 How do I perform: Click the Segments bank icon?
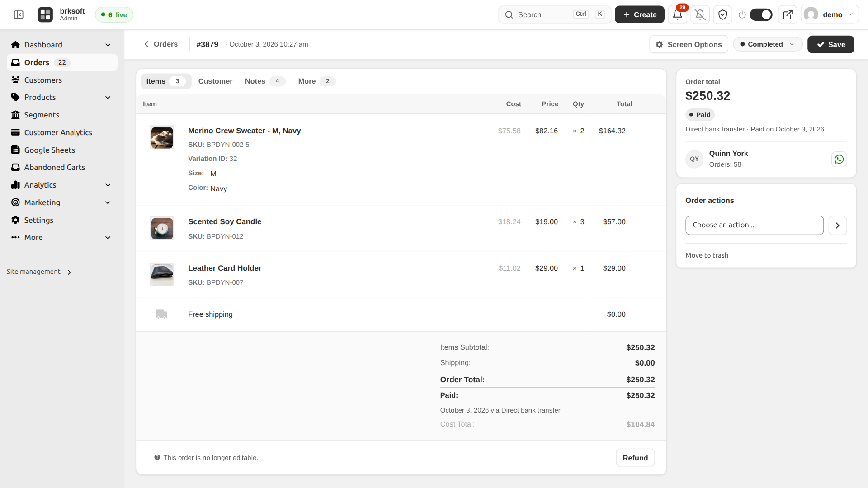click(x=15, y=115)
